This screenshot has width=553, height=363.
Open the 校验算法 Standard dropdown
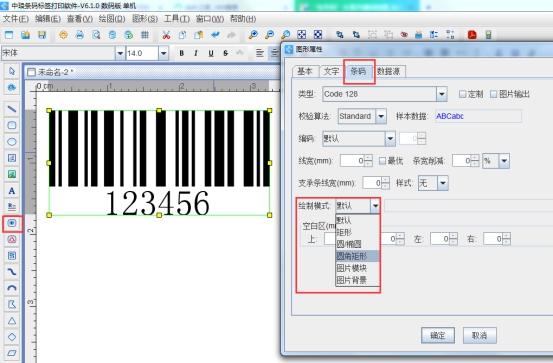click(381, 116)
